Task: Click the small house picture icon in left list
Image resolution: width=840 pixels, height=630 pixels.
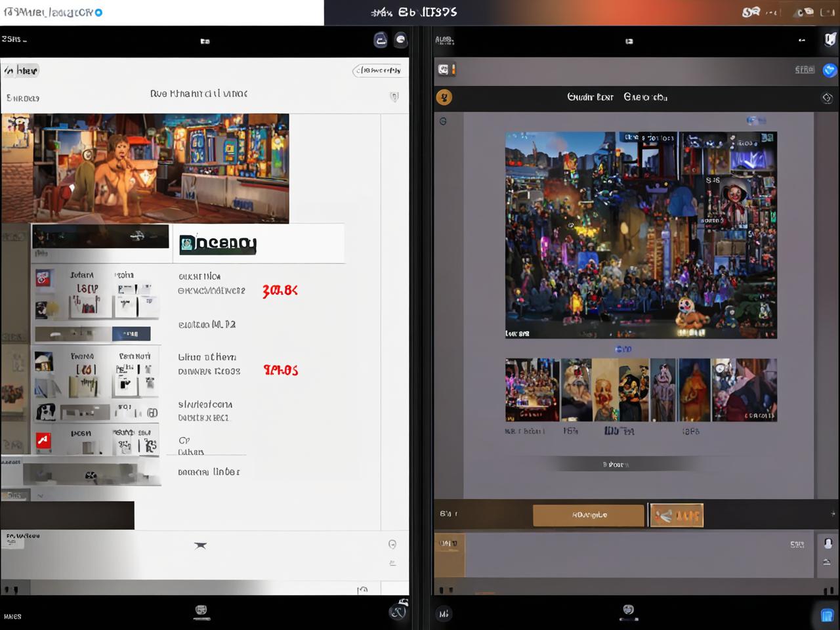Action: 43,362
